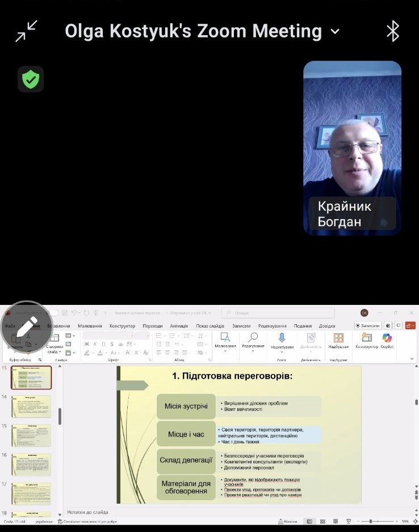Switch to slide sorter view
419x532 pixels.
tap(322, 521)
